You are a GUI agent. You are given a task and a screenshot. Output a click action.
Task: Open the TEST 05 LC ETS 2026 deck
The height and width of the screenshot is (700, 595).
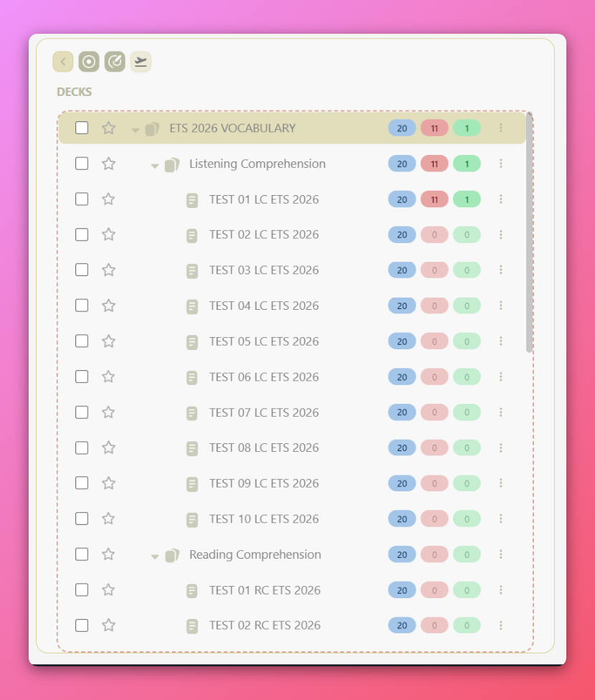tap(263, 341)
